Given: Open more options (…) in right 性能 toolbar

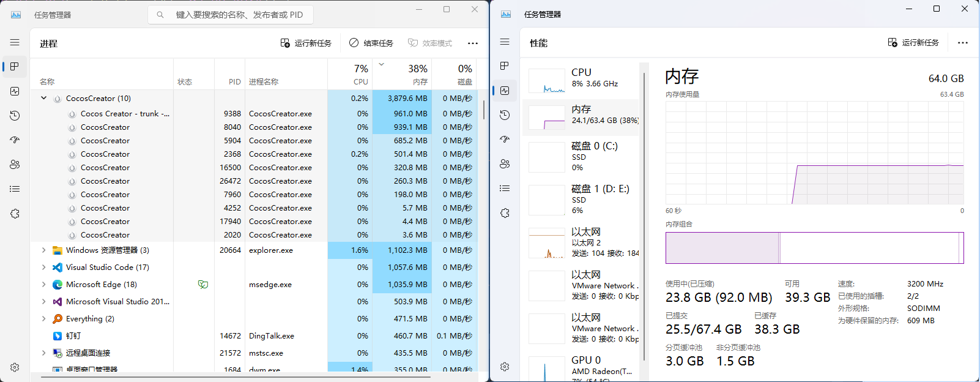Looking at the screenshot, I should click(x=963, y=42).
